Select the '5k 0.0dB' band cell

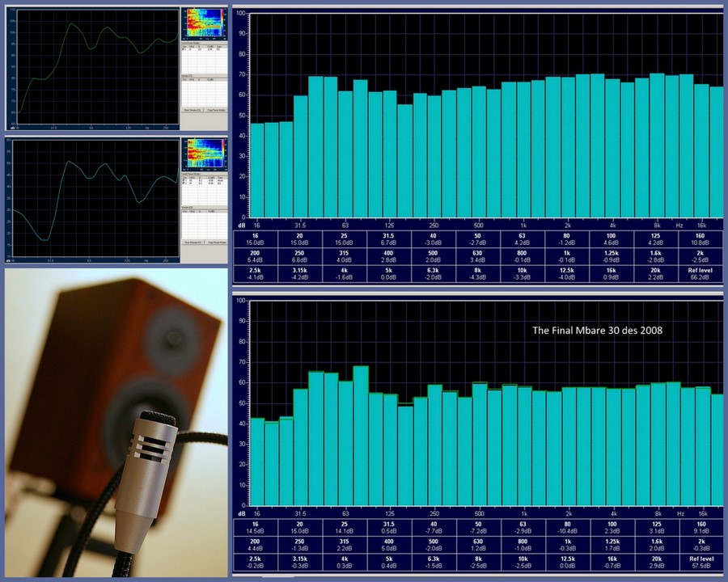point(388,274)
